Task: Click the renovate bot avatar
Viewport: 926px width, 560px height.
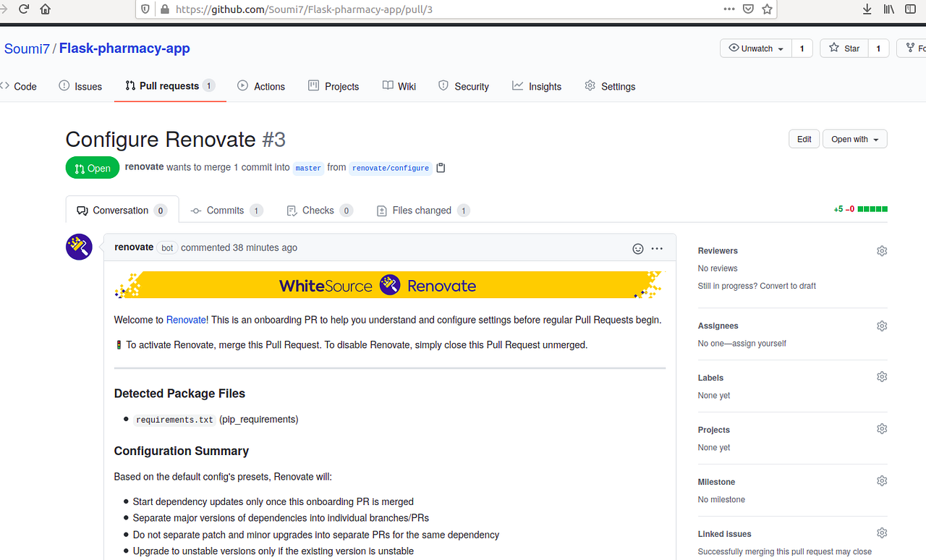Action: coord(78,247)
